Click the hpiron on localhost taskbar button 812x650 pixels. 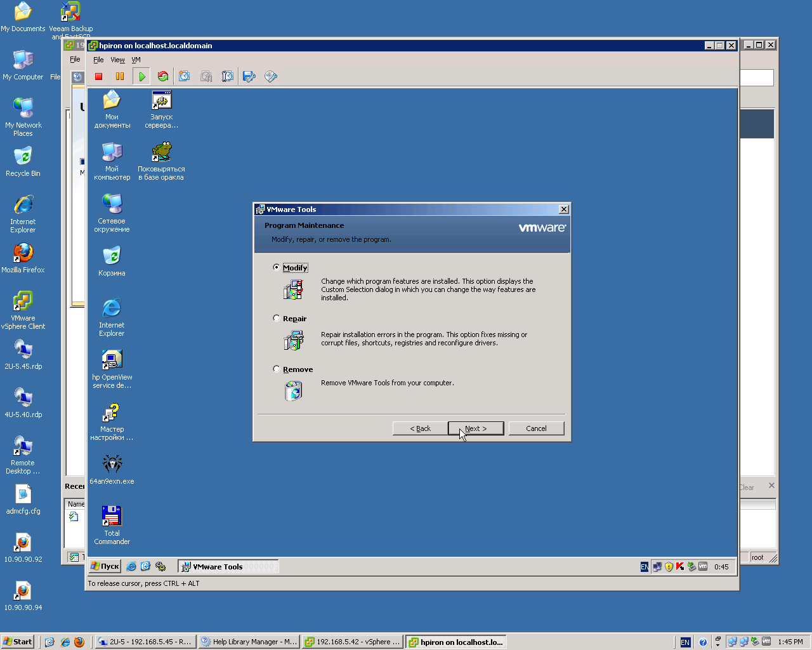point(455,642)
